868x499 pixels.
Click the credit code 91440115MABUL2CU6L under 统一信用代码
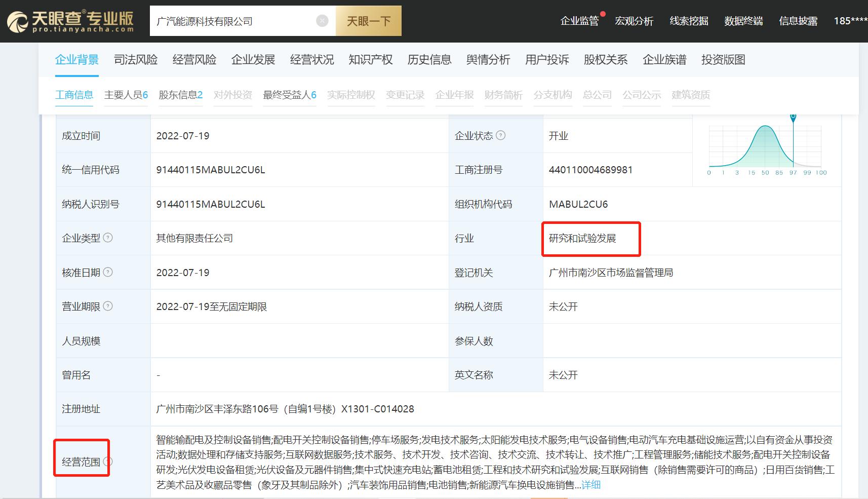211,170
